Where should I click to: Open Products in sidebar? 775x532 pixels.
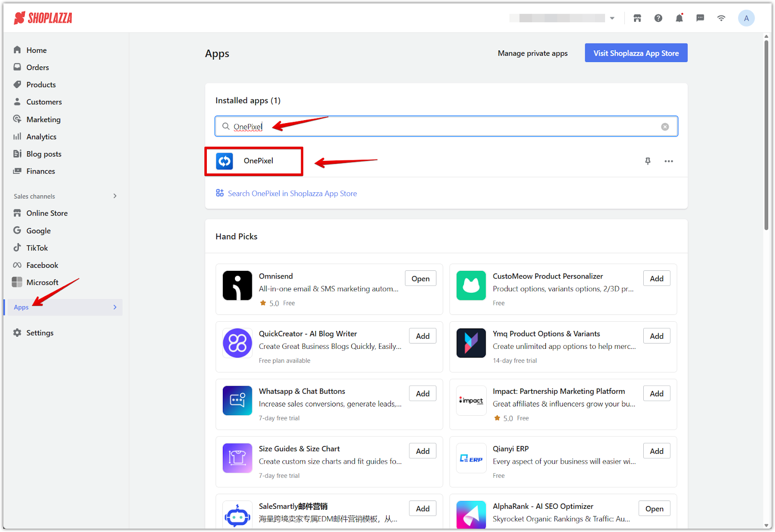[41, 85]
